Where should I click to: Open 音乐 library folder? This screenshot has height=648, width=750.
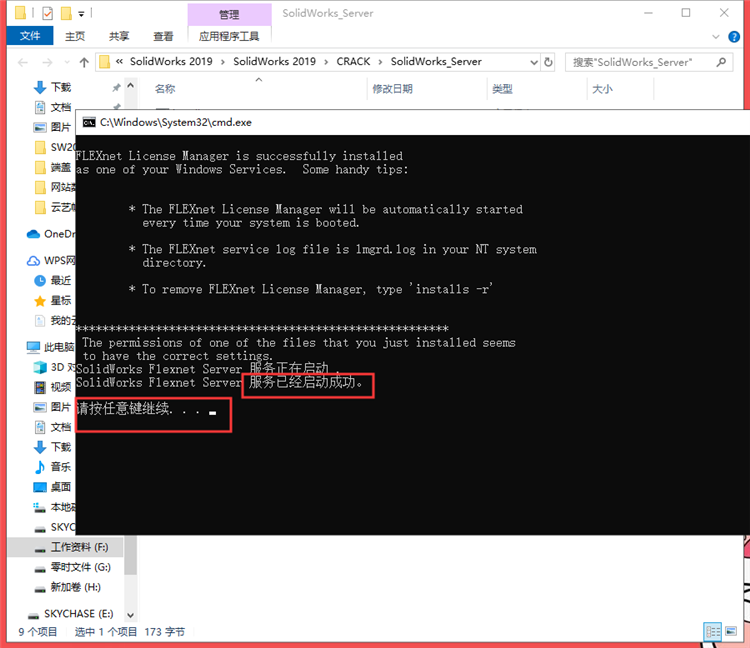click(53, 467)
